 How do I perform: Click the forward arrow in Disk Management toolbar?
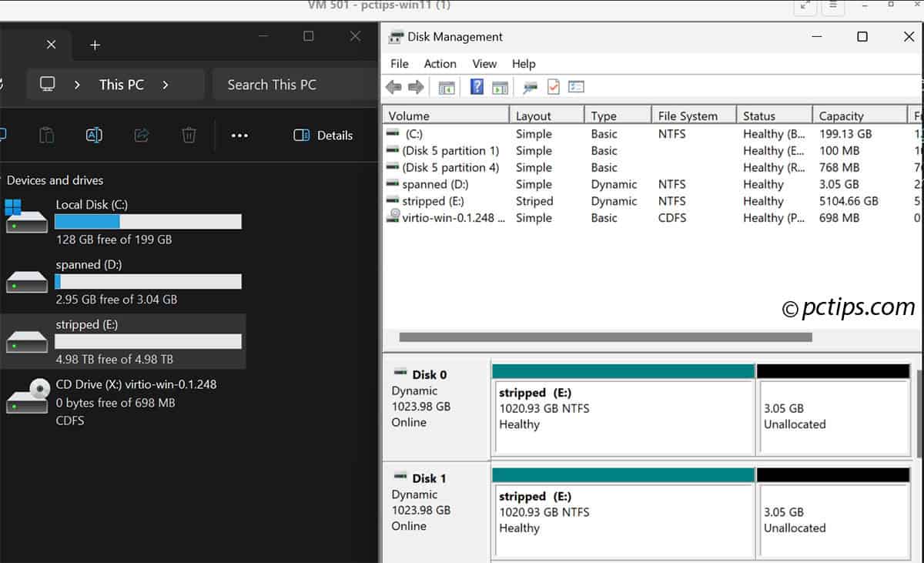(417, 86)
